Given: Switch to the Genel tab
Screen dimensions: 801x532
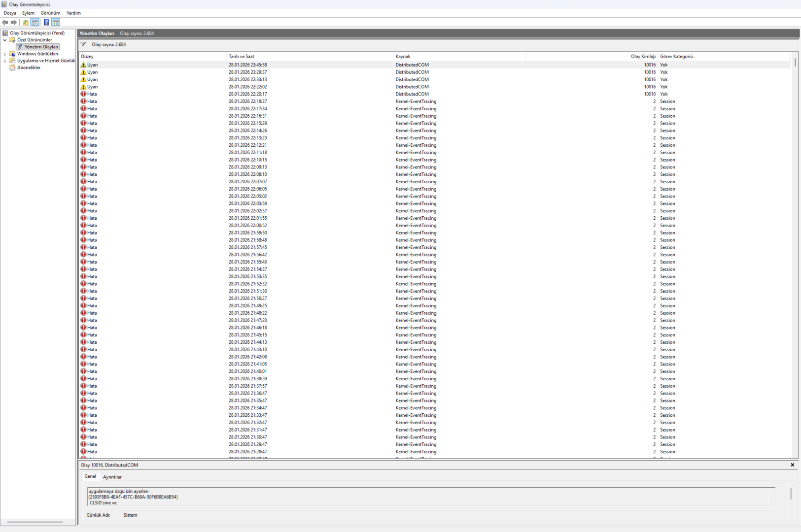Looking at the screenshot, I should (90, 476).
